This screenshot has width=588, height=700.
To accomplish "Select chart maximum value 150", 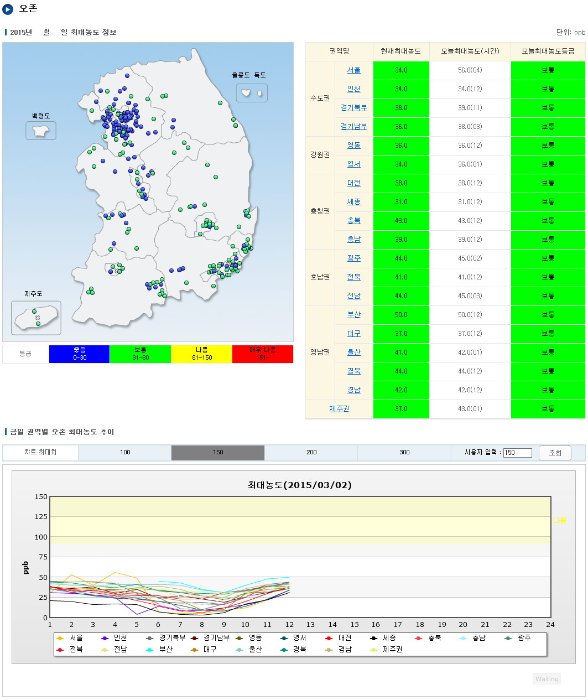I will click(218, 453).
